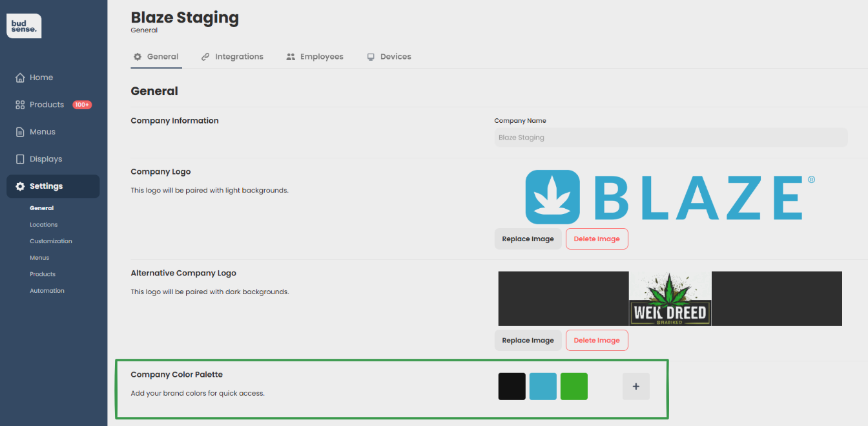This screenshot has width=868, height=426.
Task: Open Automation settings sub-item
Action: tap(47, 291)
